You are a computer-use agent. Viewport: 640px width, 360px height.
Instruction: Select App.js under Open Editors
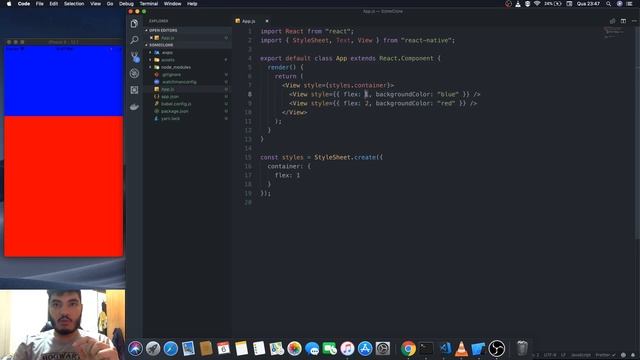(x=167, y=38)
